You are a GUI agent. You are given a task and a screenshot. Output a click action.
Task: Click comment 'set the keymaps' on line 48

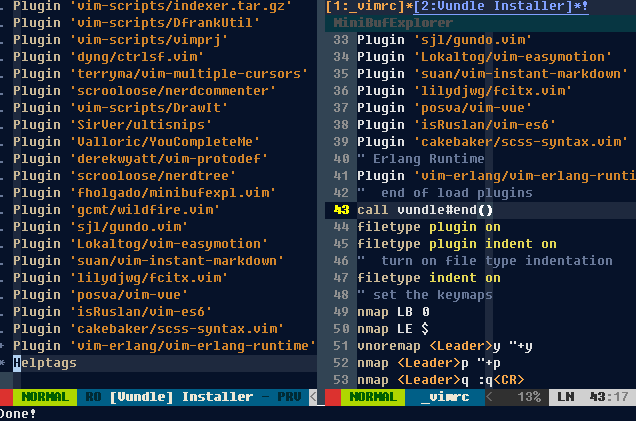pyautogui.click(x=433, y=295)
